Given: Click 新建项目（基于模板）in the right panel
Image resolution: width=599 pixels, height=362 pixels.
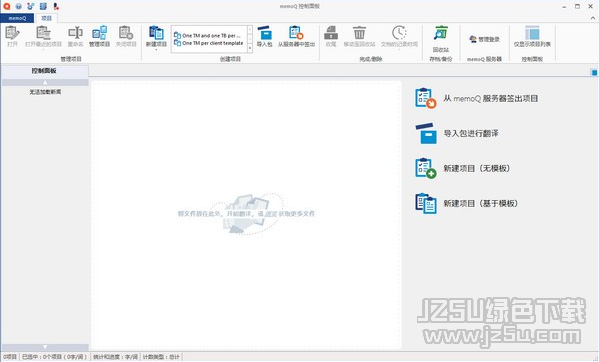Looking at the screenshot, I should tap(466, 203).
